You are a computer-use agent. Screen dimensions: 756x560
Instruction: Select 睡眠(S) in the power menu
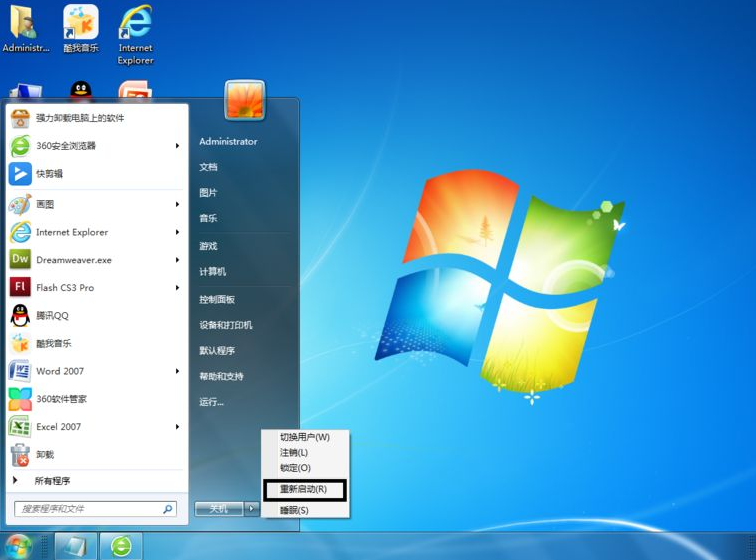click(294, 510)
